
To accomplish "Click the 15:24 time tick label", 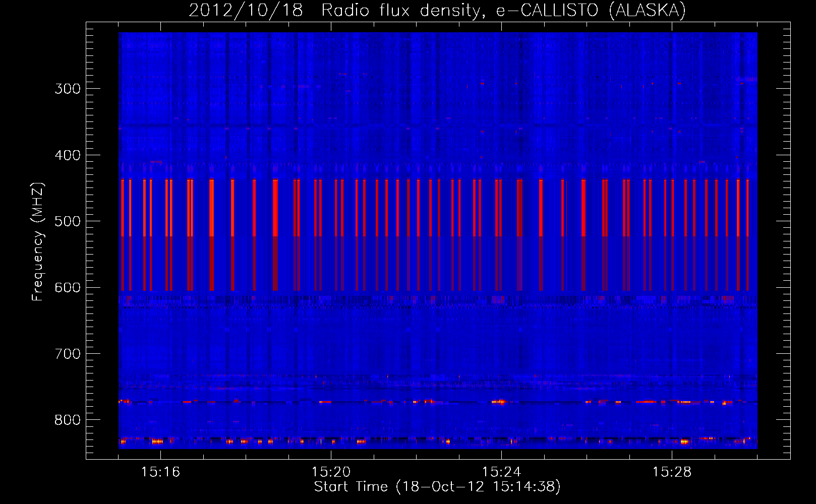I will coord(501,472).
